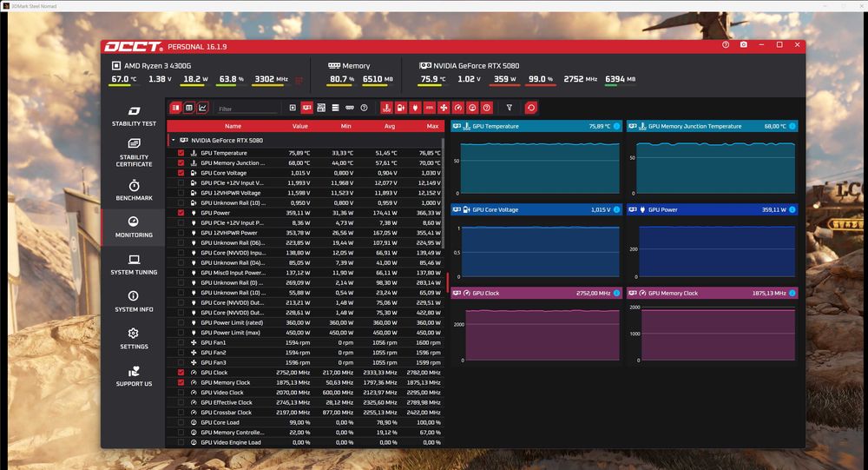
Task: Open the System Info section
Action: [x=134, y=301]
